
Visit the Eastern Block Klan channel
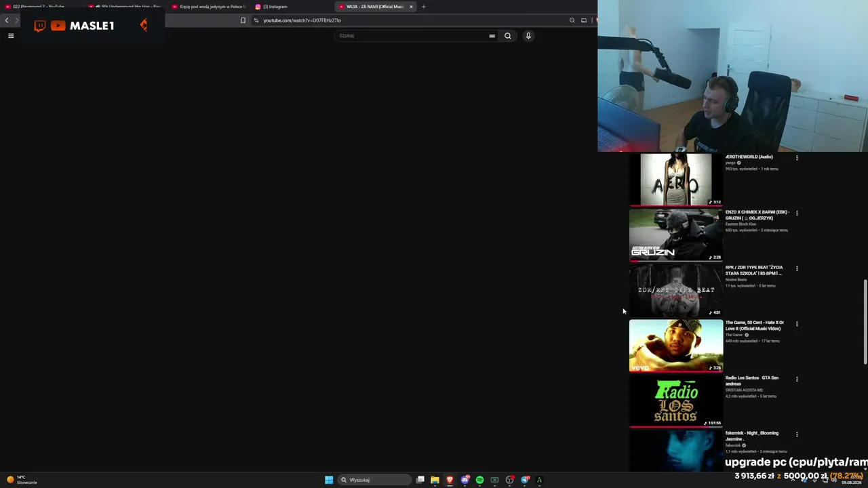(x=741, y=224)
